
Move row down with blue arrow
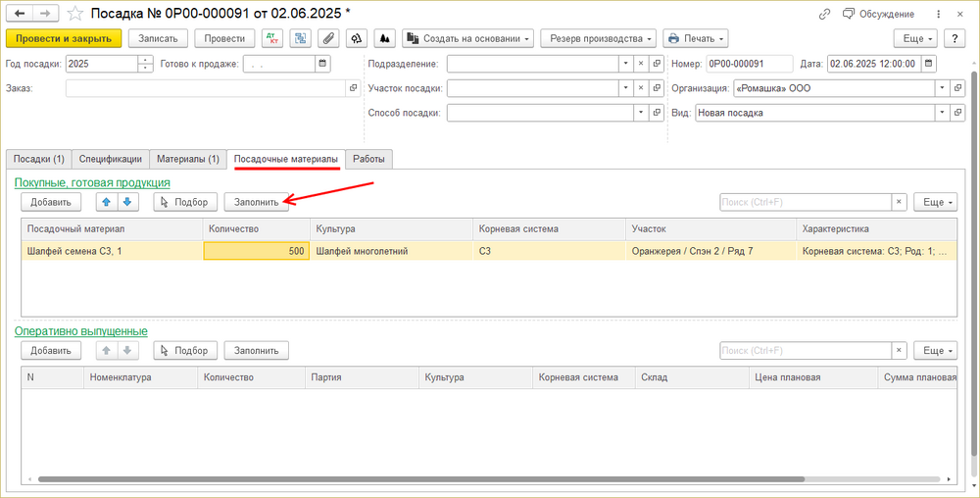coord(126,202)
